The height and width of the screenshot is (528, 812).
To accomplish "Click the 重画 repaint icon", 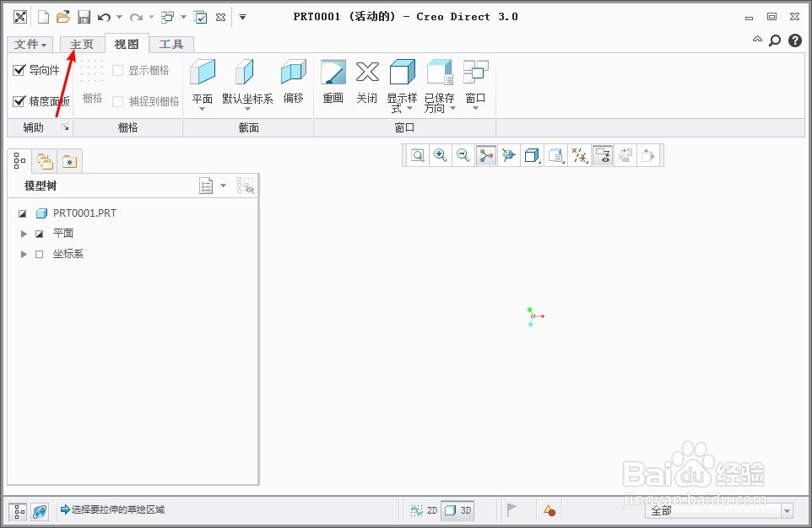I will 333,72.
